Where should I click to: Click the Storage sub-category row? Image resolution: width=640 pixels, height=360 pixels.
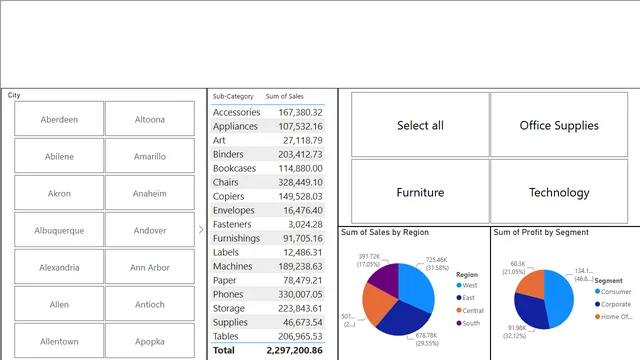(x=268, y=308)
